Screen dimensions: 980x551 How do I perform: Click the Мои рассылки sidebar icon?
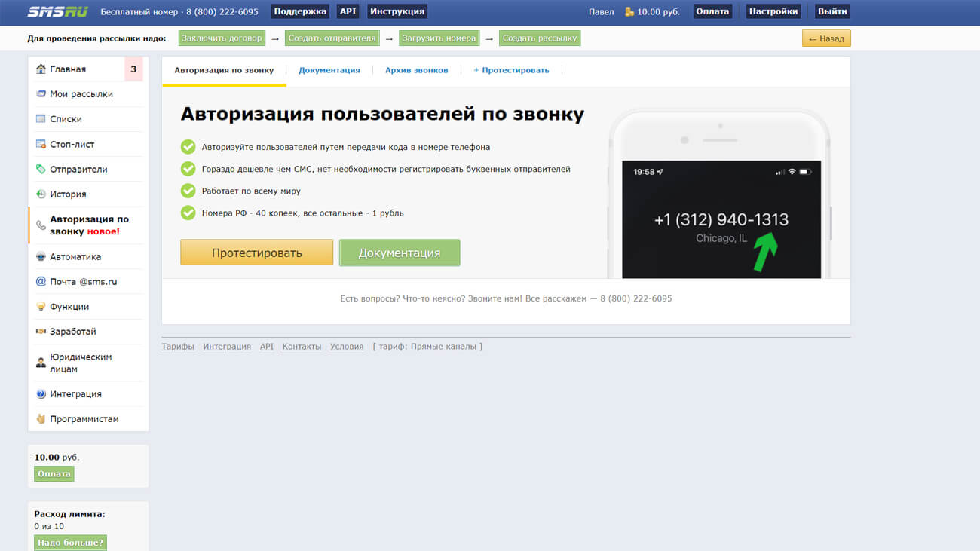tap(41, 94)
